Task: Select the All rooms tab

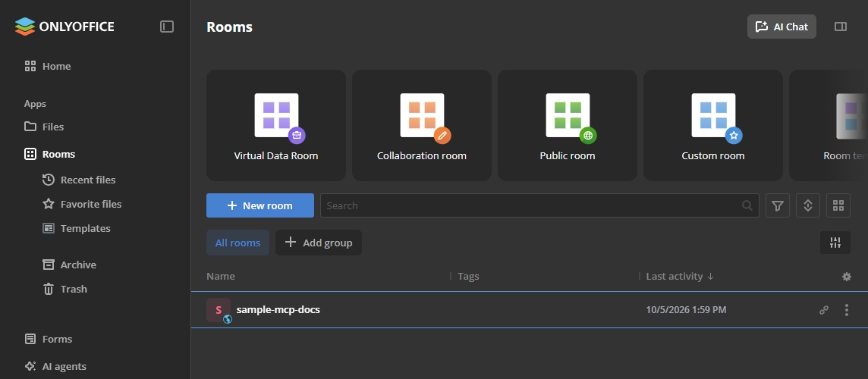Action: pyautogui.click(x=238, y=243)
